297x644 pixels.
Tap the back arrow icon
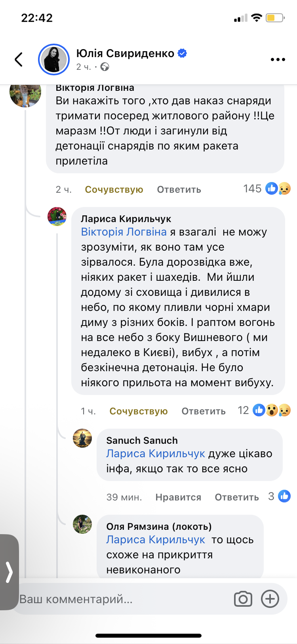point(19,59)
